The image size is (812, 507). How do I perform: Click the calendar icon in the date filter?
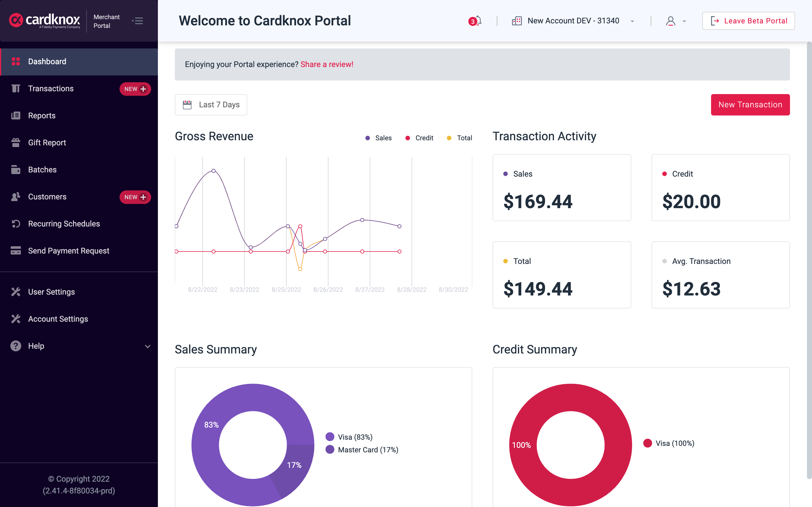tap(187, 104)
